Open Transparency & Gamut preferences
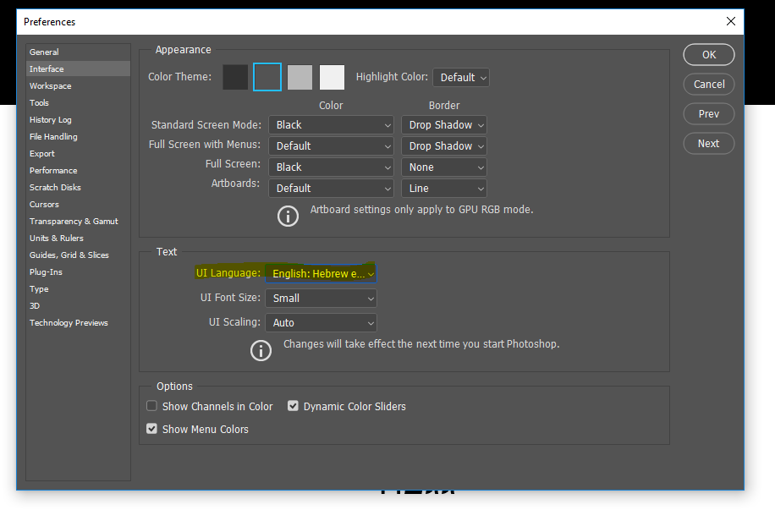This screenshot has width=775, height=532. click(x=78, y=222)
